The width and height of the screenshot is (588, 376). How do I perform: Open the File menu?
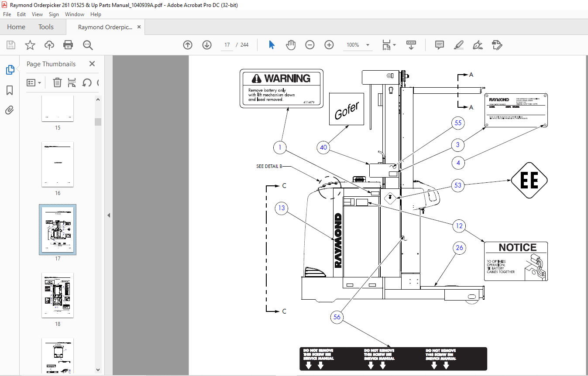(x=7, y=14)
